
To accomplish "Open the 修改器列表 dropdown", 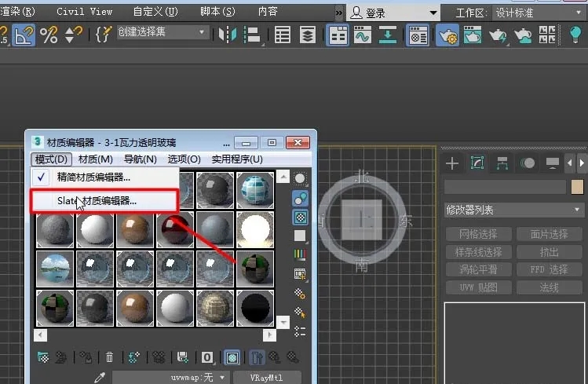I will tap(513, 210).
